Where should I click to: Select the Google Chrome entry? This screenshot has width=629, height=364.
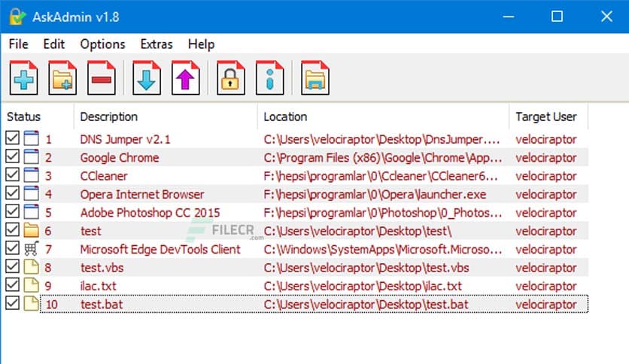pos(120,157)
